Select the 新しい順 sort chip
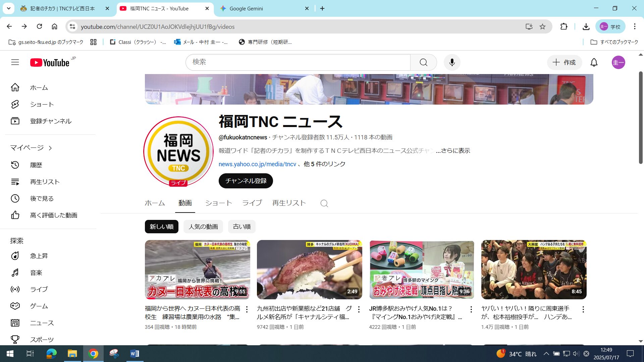The image size is (644, 362). pyautogui.click(x=161, y=227)
